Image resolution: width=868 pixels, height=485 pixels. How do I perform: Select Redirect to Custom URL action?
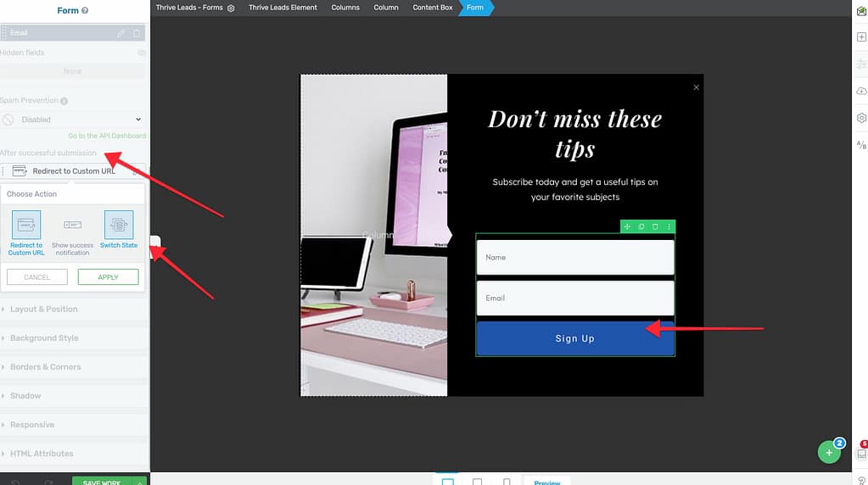click(x=26, y=231)
